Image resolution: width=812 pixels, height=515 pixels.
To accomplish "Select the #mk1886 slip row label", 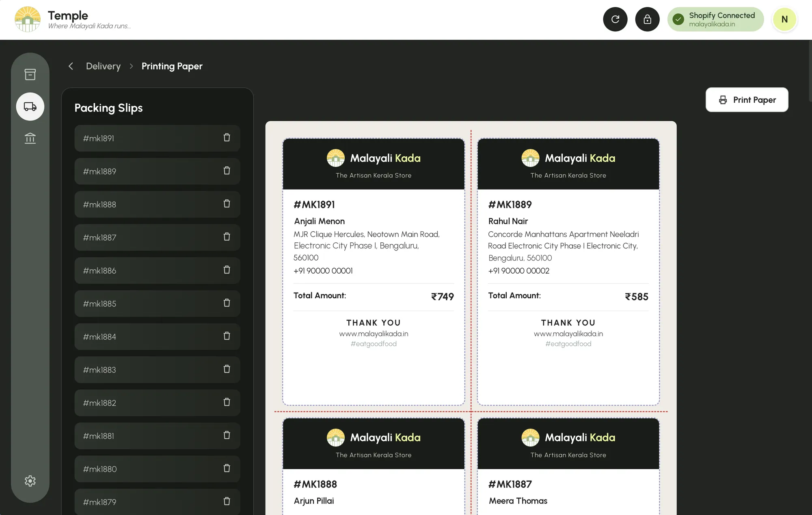I will point(99,271).
